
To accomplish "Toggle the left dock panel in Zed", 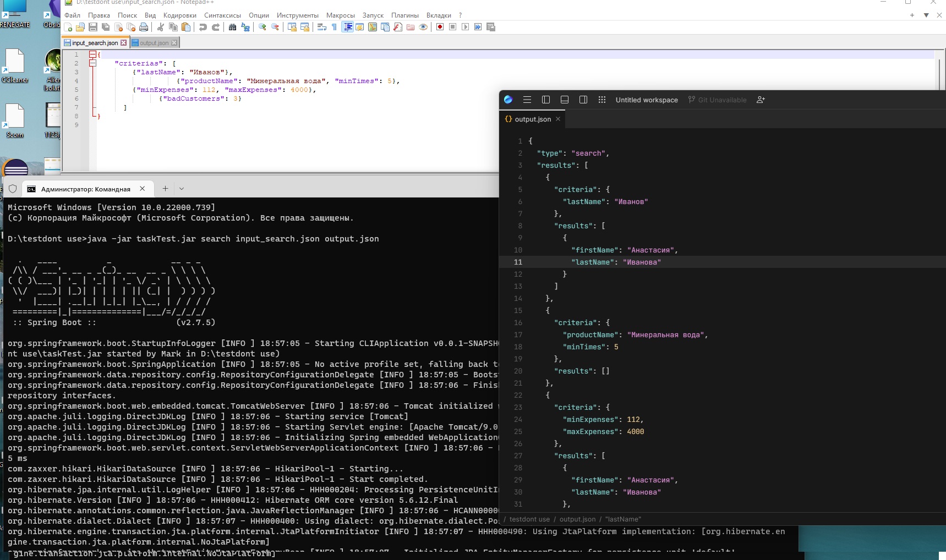I will point(546,100).
